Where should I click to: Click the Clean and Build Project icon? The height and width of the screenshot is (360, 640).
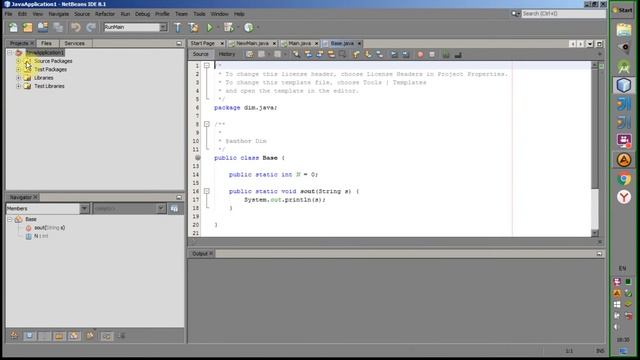pyautogui.click(x=194, y=27)
